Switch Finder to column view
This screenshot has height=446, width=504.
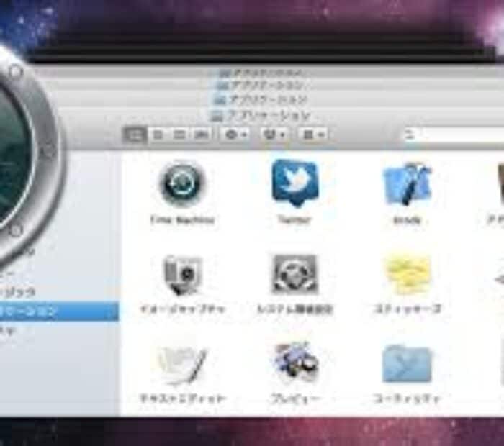pos(179,135)
